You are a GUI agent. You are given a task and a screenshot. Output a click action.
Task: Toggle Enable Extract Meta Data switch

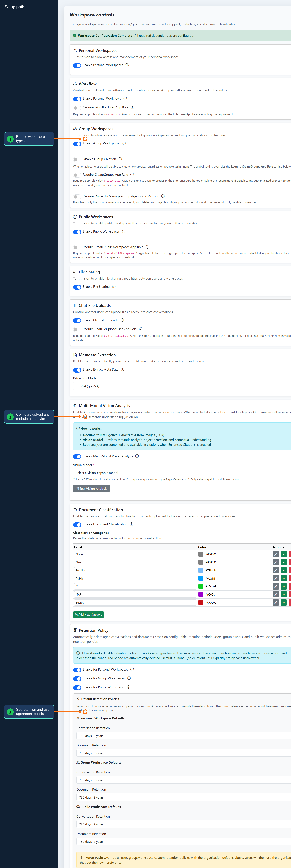click(77, 370)
